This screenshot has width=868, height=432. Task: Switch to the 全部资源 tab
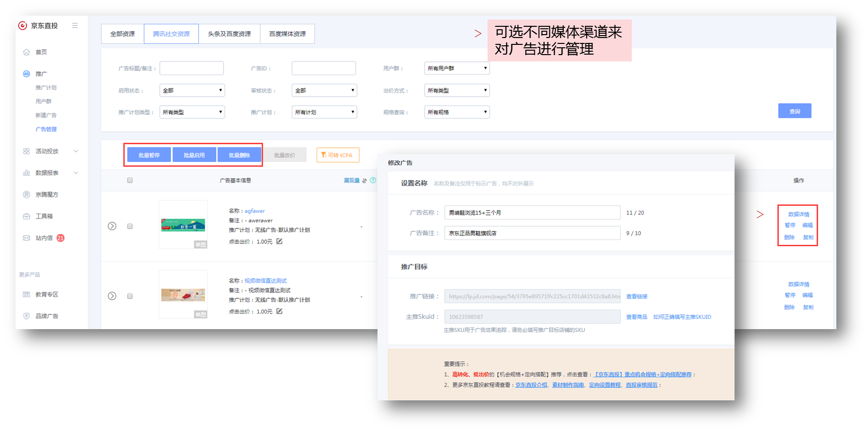(123, 34)
